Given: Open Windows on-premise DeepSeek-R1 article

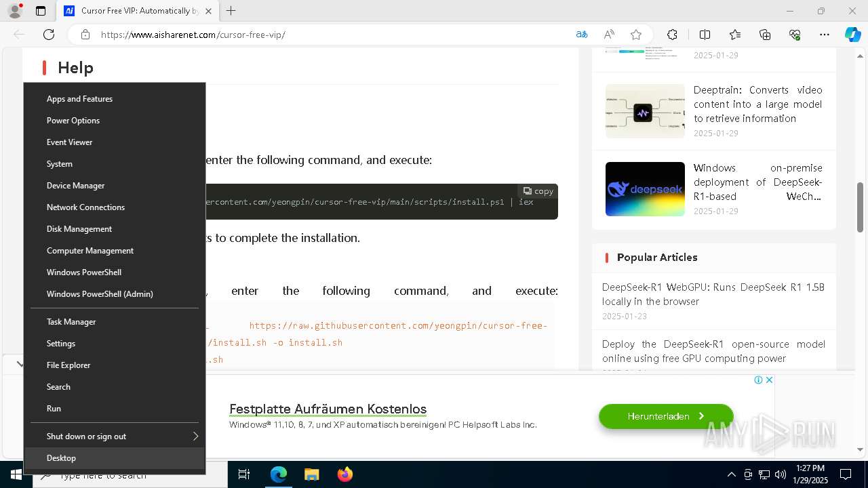Looking at the screenshot, I should click(x=758, y=182).
